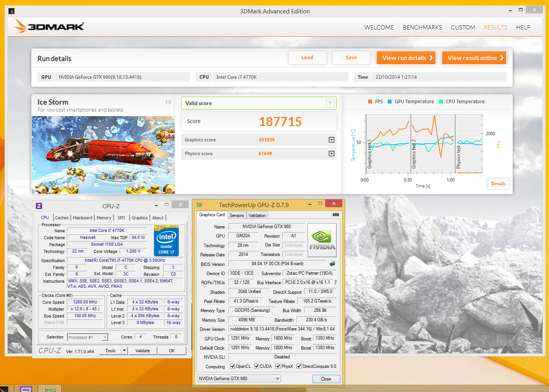Click the Core Speed value 1200.58 MHz
549x392 pixels.
[85, 302]
